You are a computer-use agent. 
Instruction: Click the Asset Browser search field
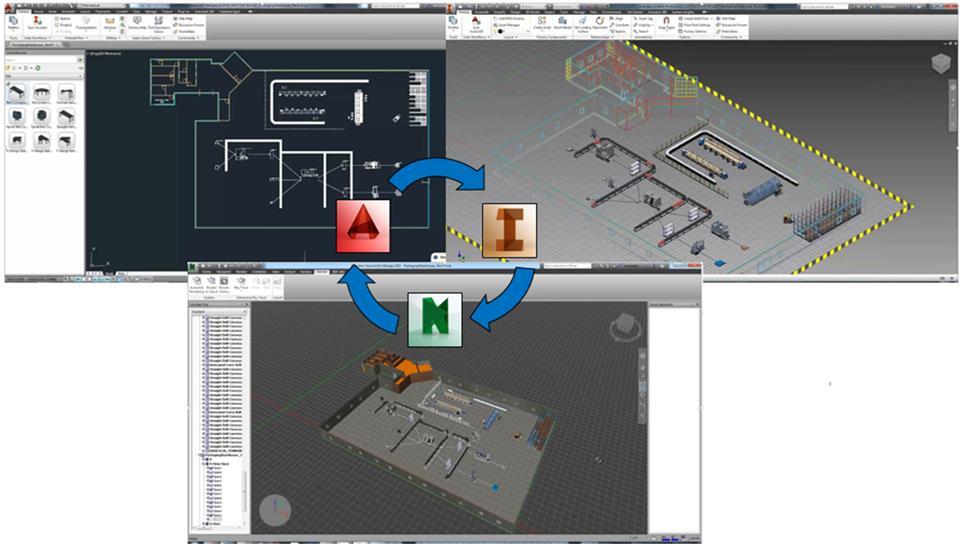point(42,60)
